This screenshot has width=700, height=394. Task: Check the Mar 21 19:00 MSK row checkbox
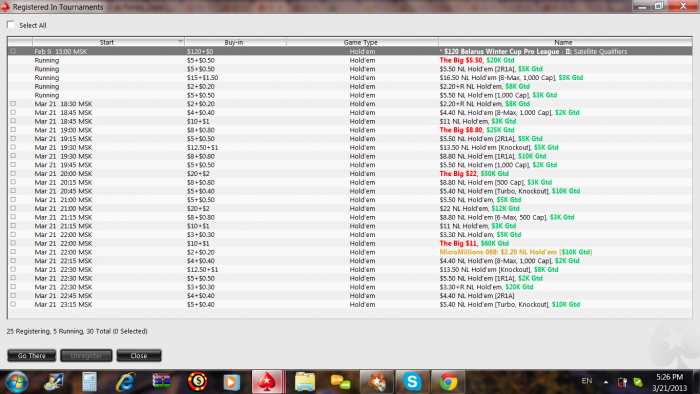click(13, 130)
